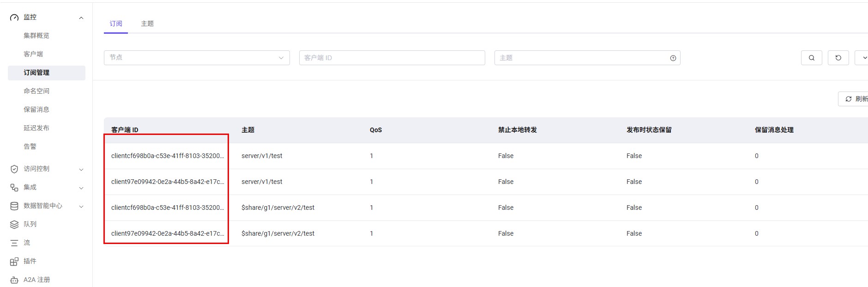Switch to the 主题 tab
Screen dimensions: 868x287
[147, 24]
